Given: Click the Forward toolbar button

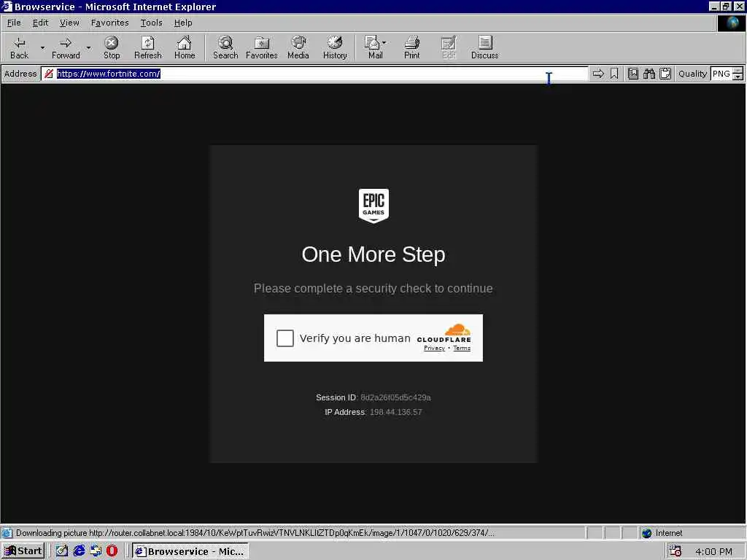Looking at the screenshot, I should tap(66, 47).
